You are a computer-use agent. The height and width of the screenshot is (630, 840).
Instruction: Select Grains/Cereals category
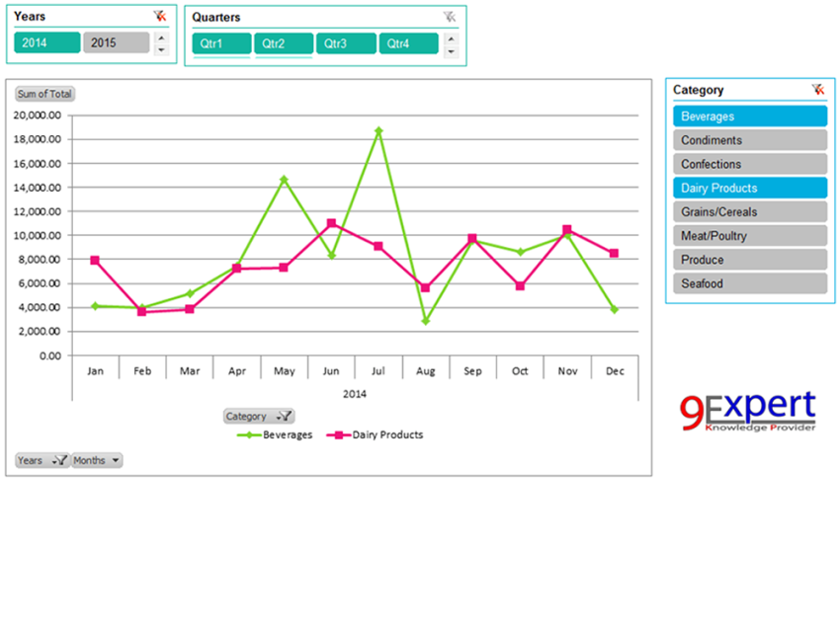click(750, 212)
